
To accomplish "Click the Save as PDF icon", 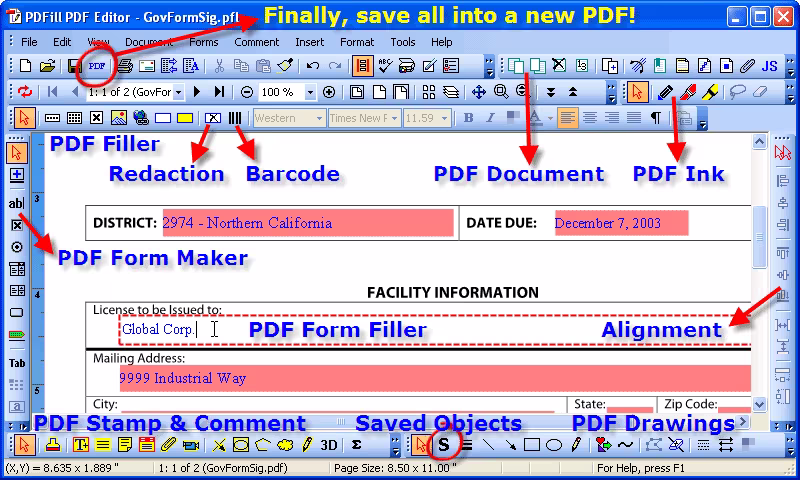I will point(96,66).
